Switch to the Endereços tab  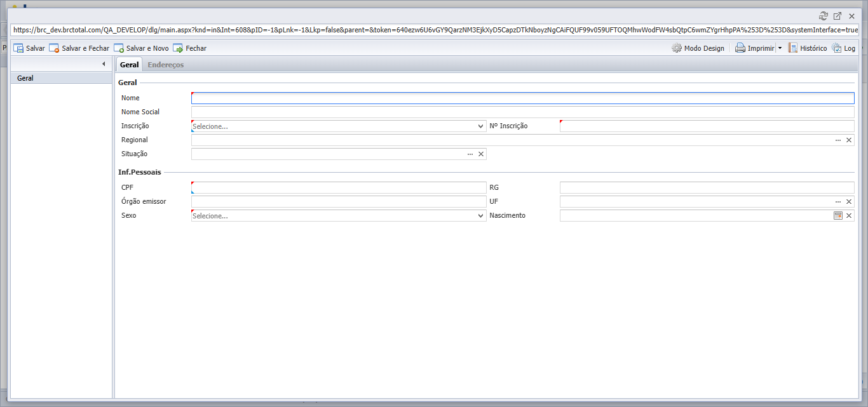click(166, 65)
